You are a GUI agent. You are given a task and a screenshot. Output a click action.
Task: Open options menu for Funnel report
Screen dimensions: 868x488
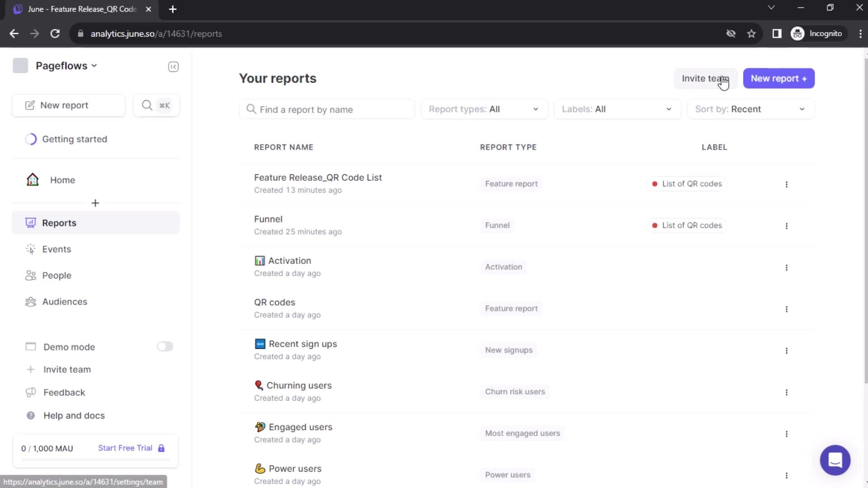pos(787,226)
